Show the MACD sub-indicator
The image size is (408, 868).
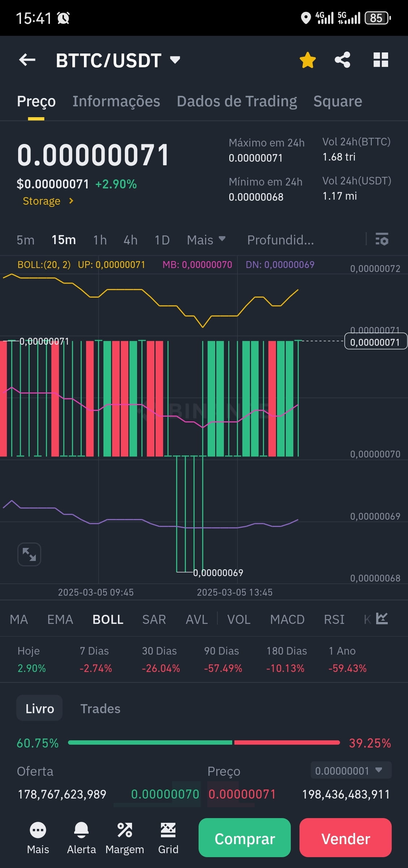[287, 619]
